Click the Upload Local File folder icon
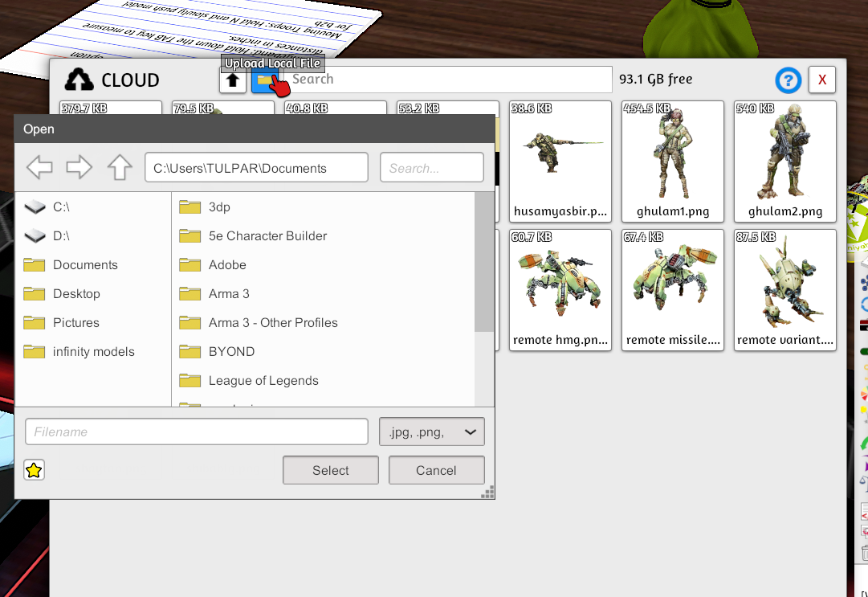The image size is (868, 597). coord(265,81)
